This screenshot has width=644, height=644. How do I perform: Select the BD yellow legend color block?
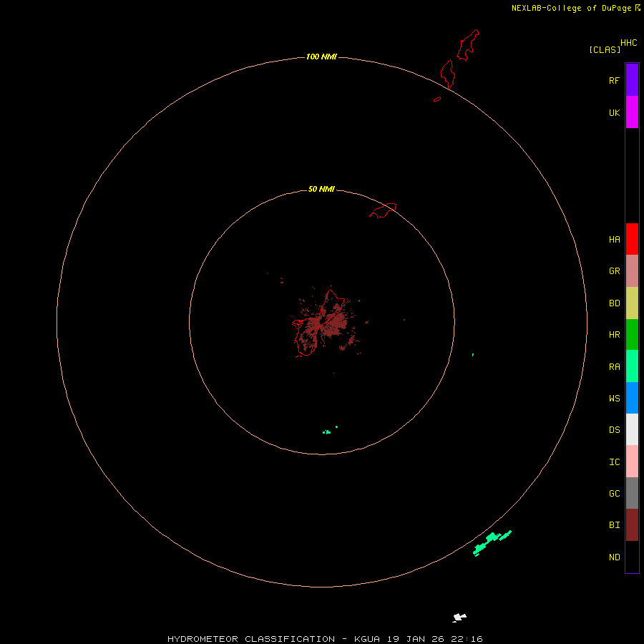632,303
